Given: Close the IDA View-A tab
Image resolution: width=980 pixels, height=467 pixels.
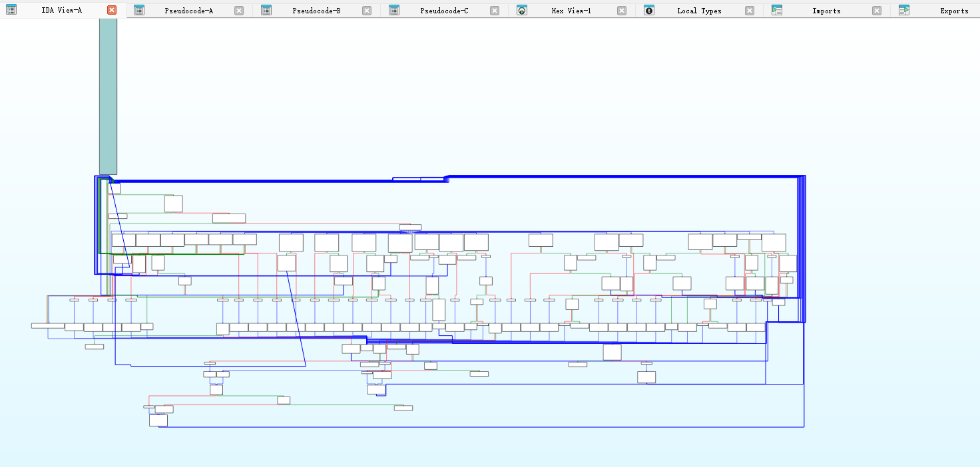Looking at the screenshot, I should (112, 10).
